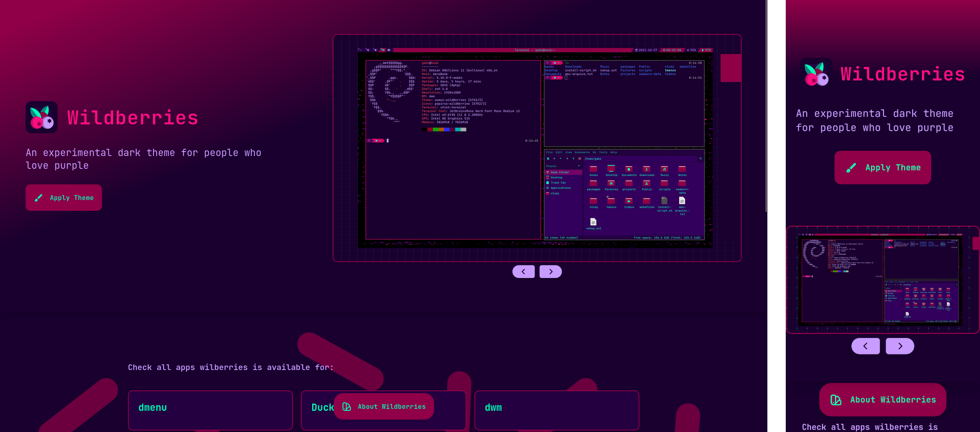Show next slide under the large screenshot

point(550,272)
